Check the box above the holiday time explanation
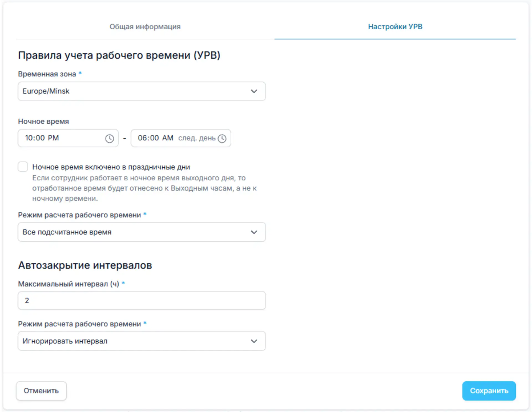Viewport: 532px width, 412px height. pos(23,167)
